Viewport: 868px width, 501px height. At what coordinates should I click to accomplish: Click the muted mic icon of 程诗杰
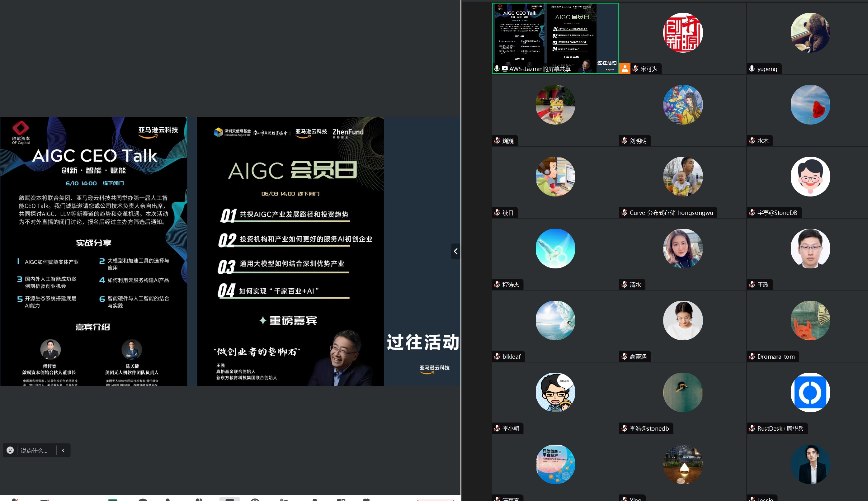point(497,285)
